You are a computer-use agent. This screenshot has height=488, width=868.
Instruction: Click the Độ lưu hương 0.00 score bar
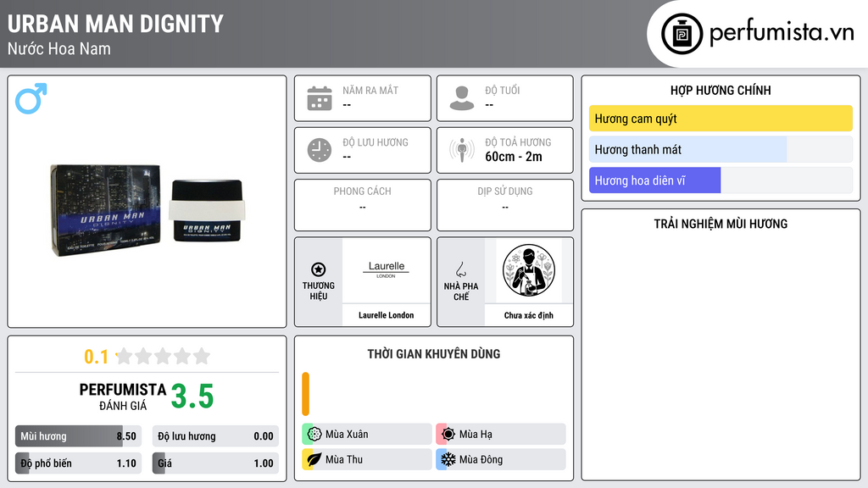215,436
